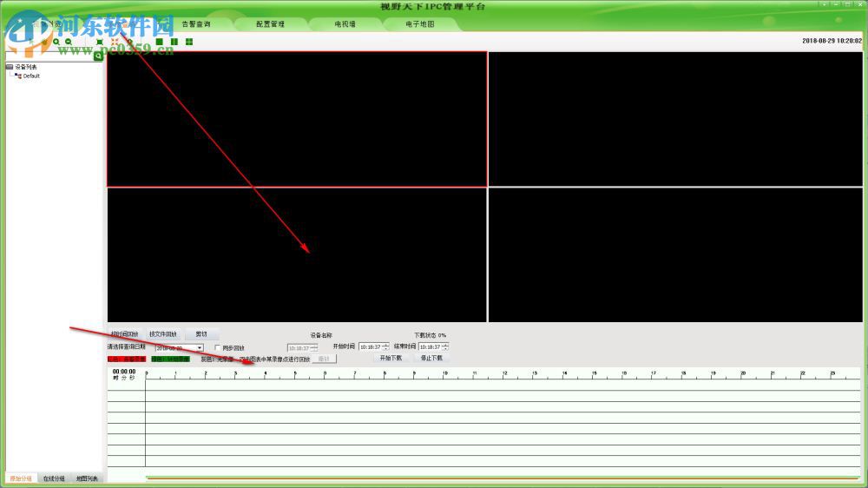Open the 告警查询 alarm query tab
The height and width of the screenshot is (488, 868).
pyautogui.click(x=196, y=23)
